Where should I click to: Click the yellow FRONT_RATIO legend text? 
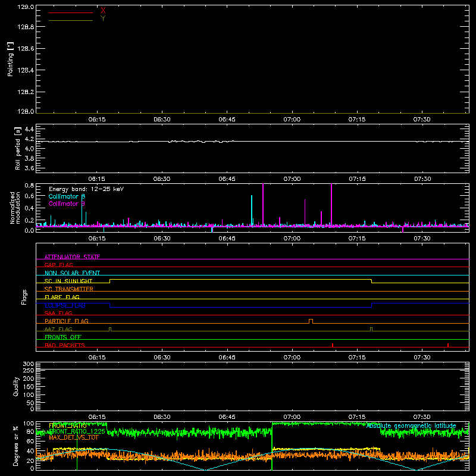click(x=68, y=425)
